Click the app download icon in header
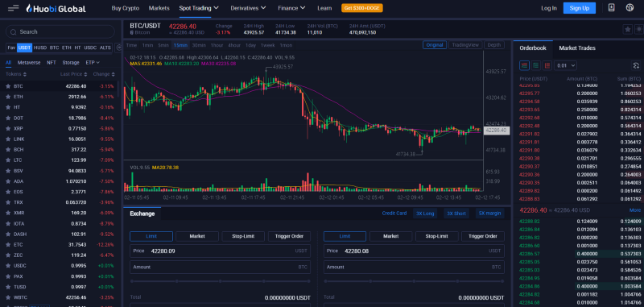The height and width of the screenshot is (307, 644). tap(611, 8)
